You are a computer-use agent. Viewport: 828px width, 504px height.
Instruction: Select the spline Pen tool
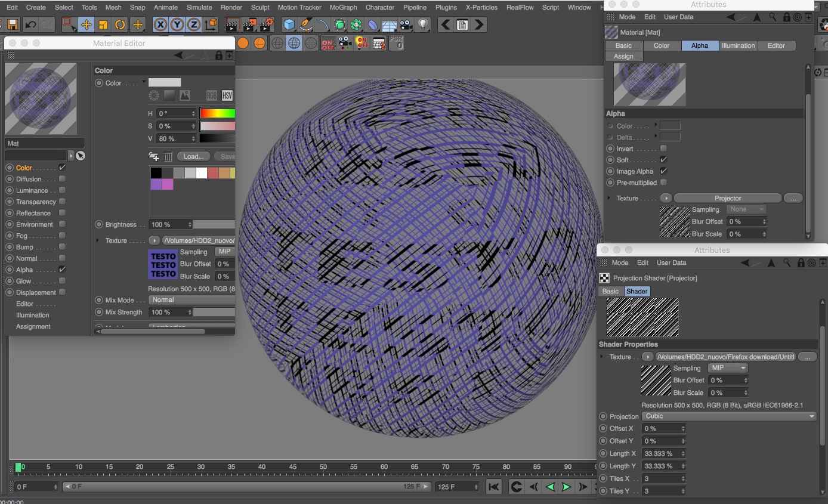coord(306,24)
